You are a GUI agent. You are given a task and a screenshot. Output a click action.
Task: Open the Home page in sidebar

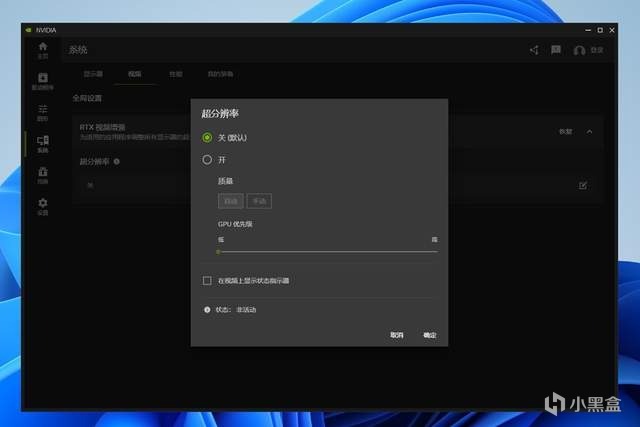(x=43, y=50)
